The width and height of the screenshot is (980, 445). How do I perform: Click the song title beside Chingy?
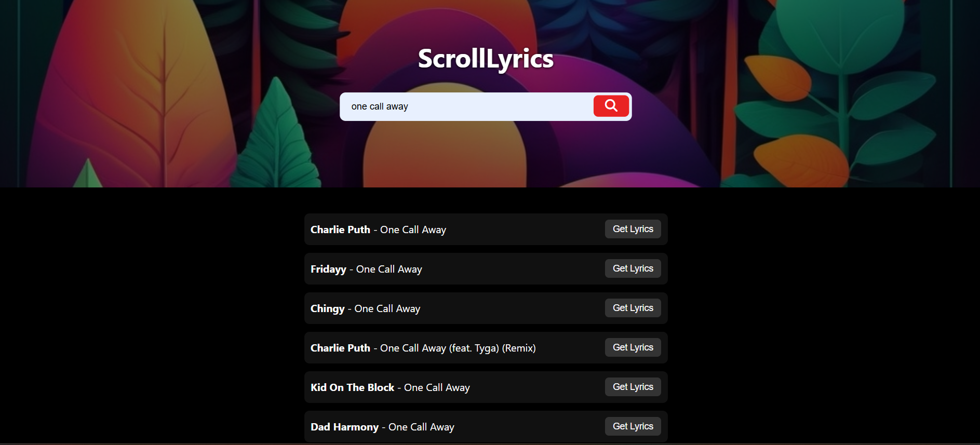[387, 308]
